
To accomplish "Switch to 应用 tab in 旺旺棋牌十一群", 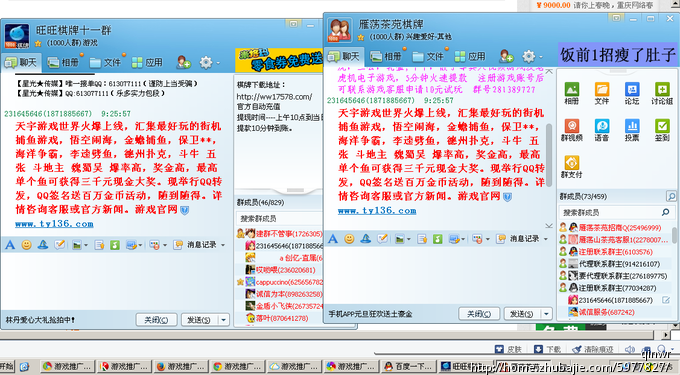I will point(147,63).
